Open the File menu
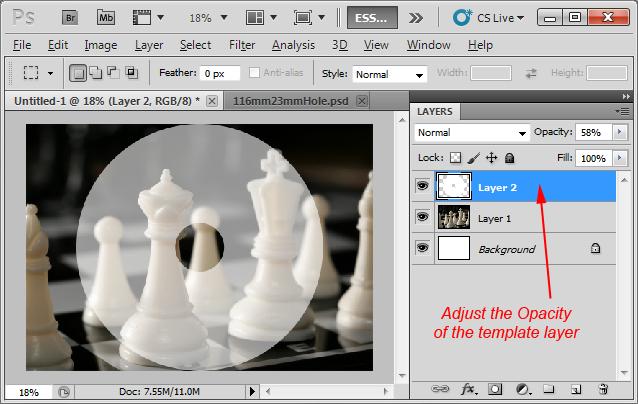The width and height of the screenshot is (638, 404). tap(22, 45)
